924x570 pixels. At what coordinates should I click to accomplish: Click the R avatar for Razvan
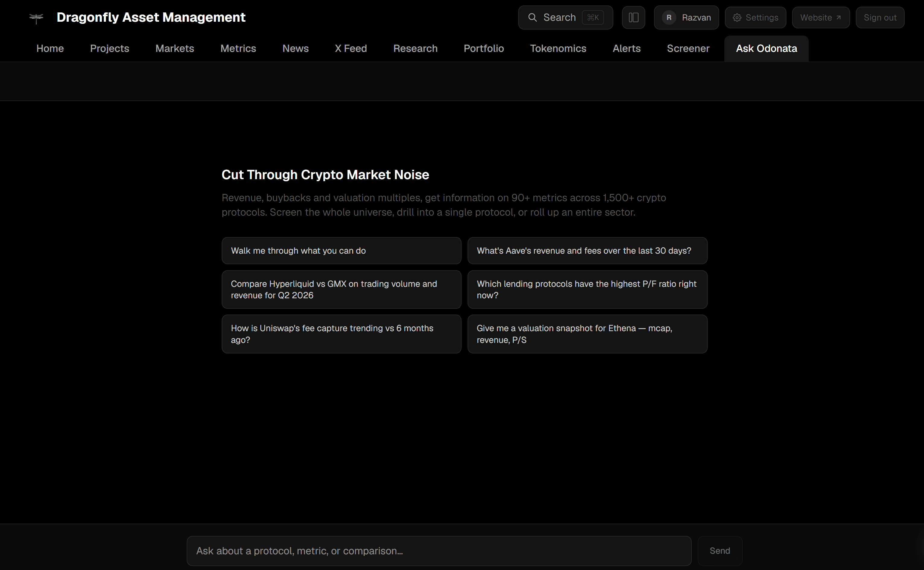[669, 17]
